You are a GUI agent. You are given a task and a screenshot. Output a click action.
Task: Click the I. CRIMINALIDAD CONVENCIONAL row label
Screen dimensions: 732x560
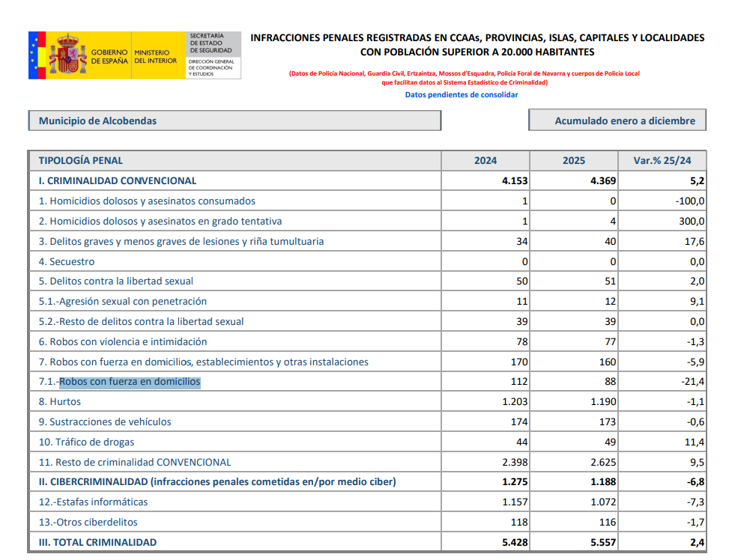[118, 180]
